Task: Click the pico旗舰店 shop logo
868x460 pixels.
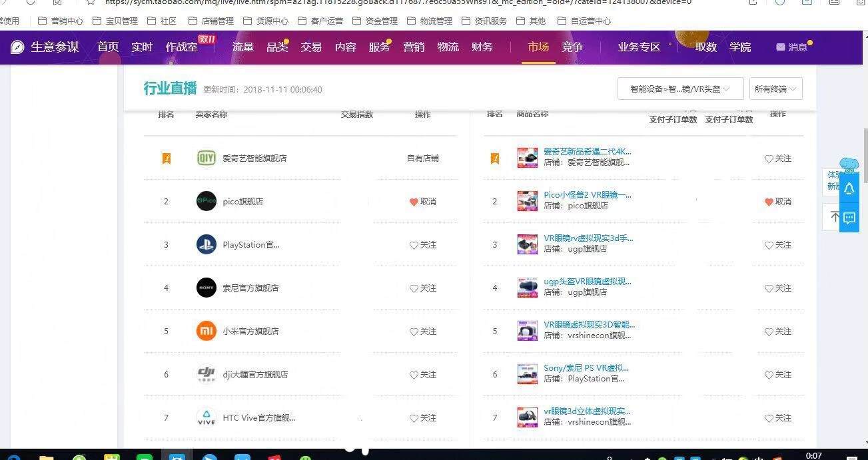Action: point(207,201)
